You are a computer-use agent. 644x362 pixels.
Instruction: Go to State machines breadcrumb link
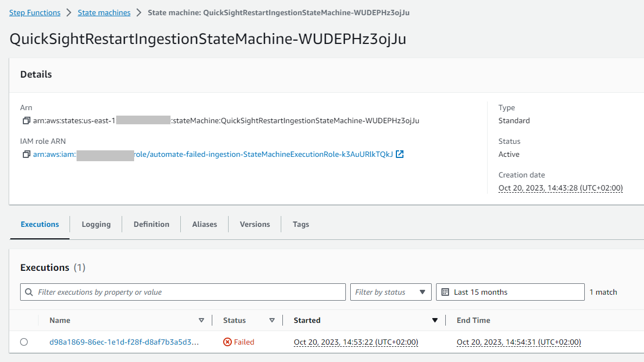tap(104, 12)
